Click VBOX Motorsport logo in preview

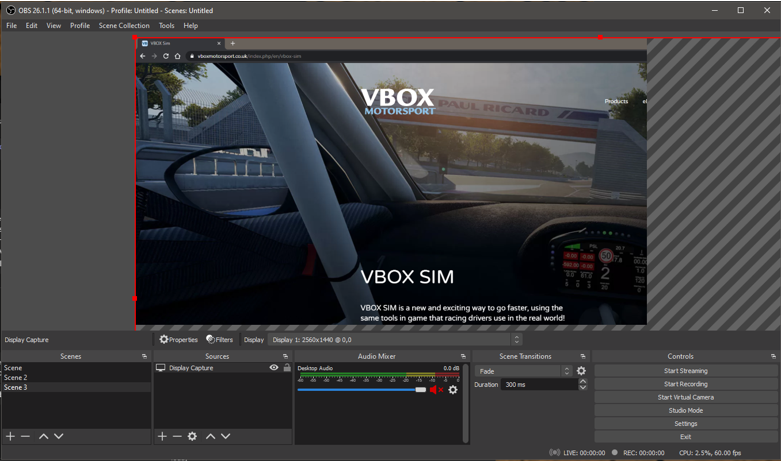(398, 102)
